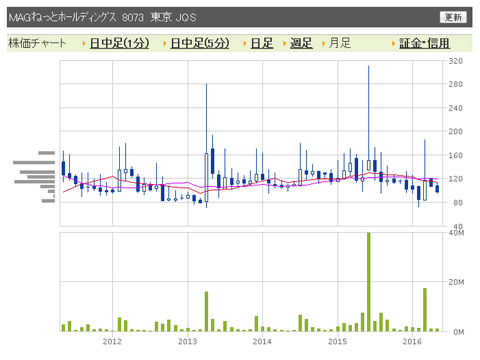Click the 160 price axis label

(456, 155)
